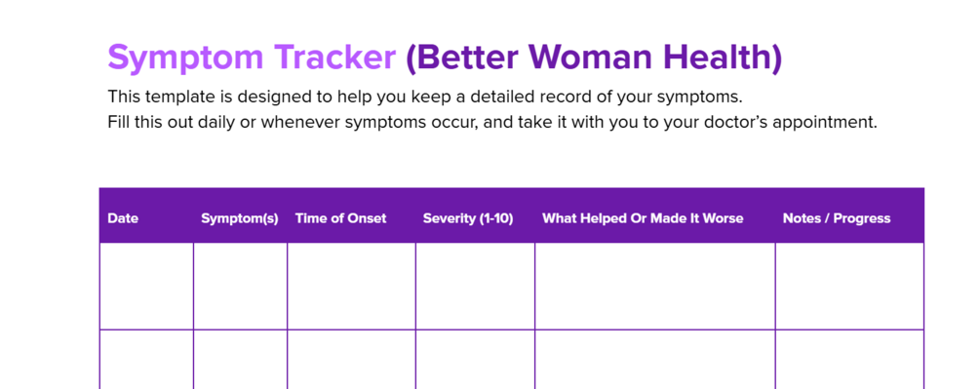This screenshot has height=389, width=980.
Task: Click the Symptom Tracker title text
Action: tap(252, 58)
